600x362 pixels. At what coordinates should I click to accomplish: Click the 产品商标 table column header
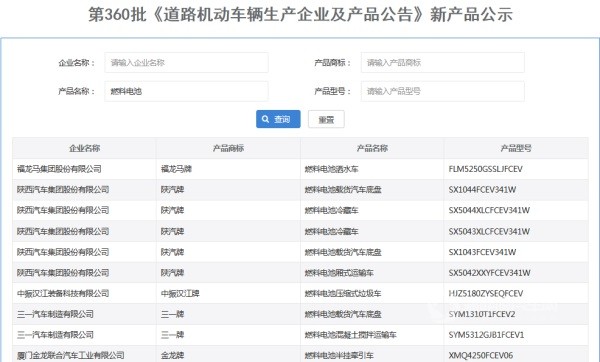[x=228, y=148]
